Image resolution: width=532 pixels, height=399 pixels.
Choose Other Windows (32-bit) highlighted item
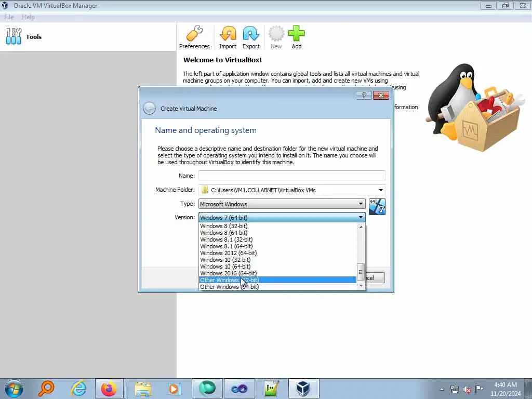[277, 280]
